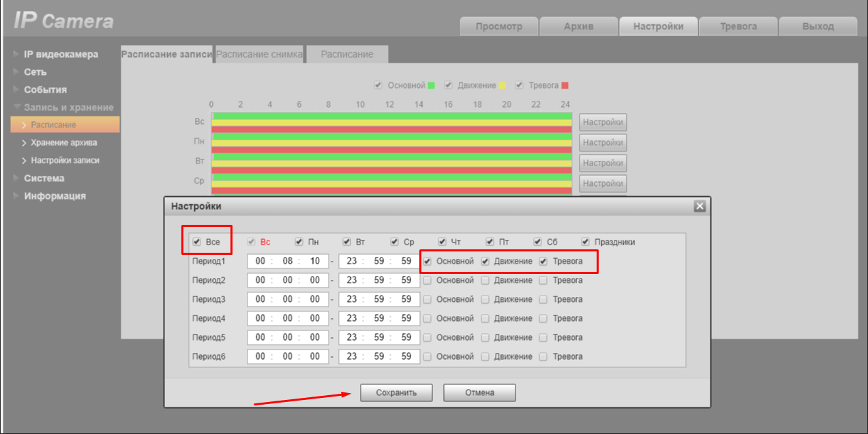Screen dimensions: 868x434
Task: Open Настройки button for Пн row
Action: tap(603, 142)
